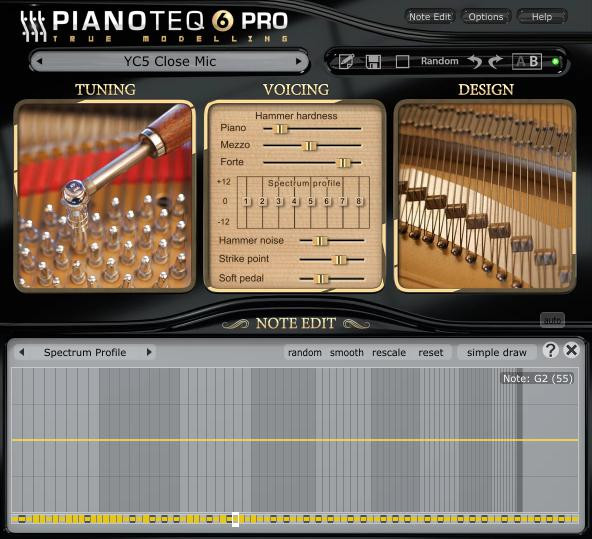Toggle simple draw mode
The width and height of the screenshot is (592, 539).
click(496, 353)
